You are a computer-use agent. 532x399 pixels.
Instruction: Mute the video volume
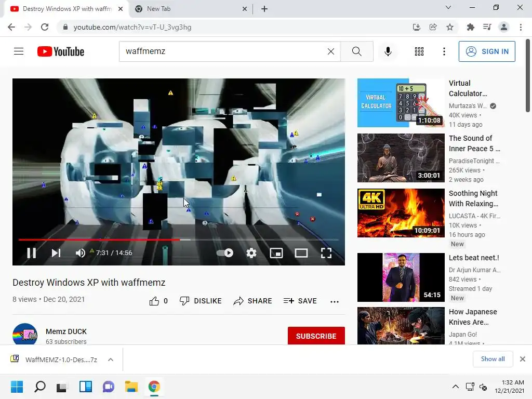(81, 253)
